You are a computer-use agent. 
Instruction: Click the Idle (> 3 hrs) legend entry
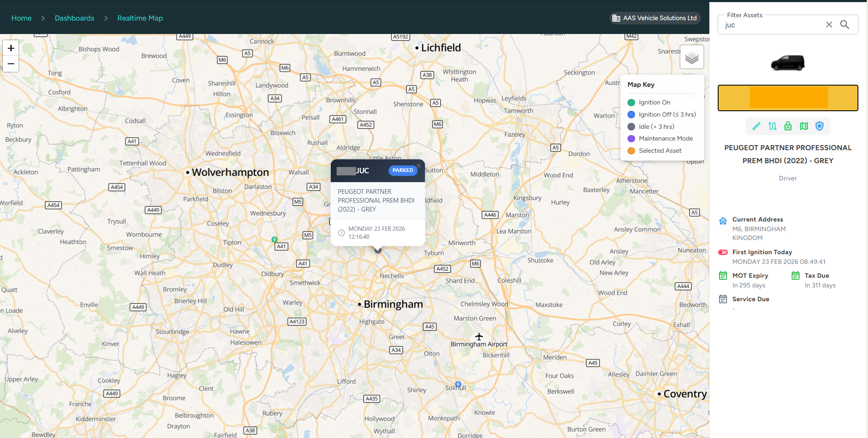point(651,127)
